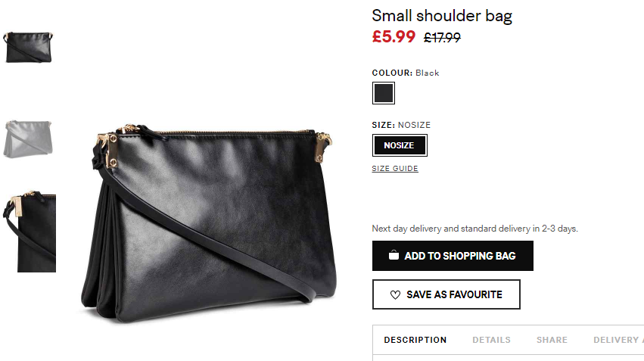Add the bag to the shopping bag
The height and width of the screenshot is (361, 644).
pos(453,256)
